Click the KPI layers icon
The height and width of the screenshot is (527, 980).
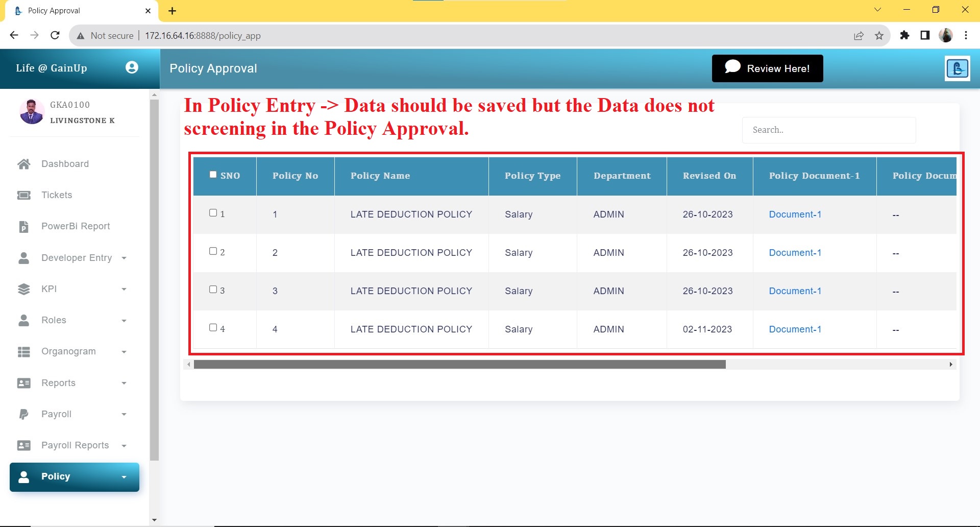coord(23,289)
